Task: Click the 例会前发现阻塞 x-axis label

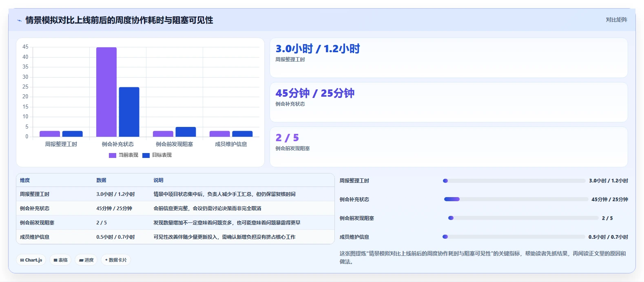Action: click(x=175, y=144)
